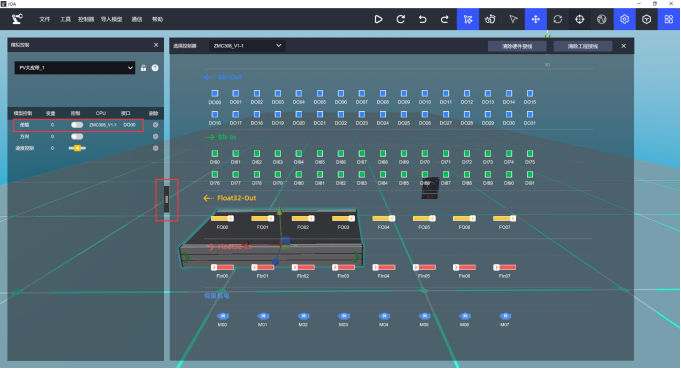681x369 pixels.
Task: Open the 文件 menu
Action: click(x=44, y=19)
